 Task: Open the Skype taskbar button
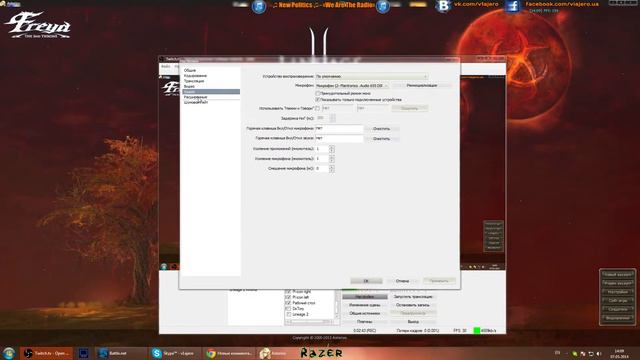[x=176, y=353]
